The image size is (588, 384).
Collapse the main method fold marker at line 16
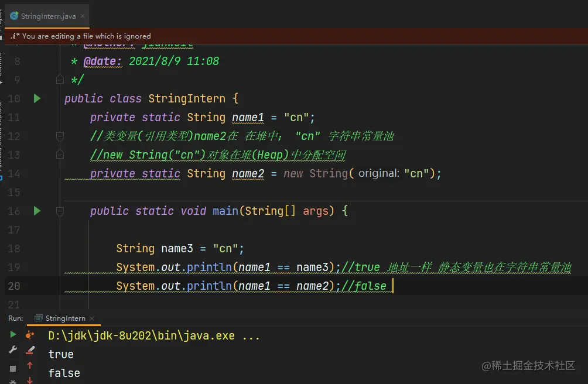pos(60,211)
